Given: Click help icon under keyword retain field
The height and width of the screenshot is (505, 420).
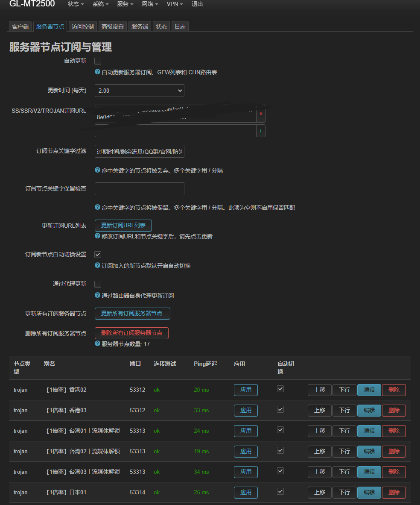Looking at the screenshot, I should tap(97, 207).
